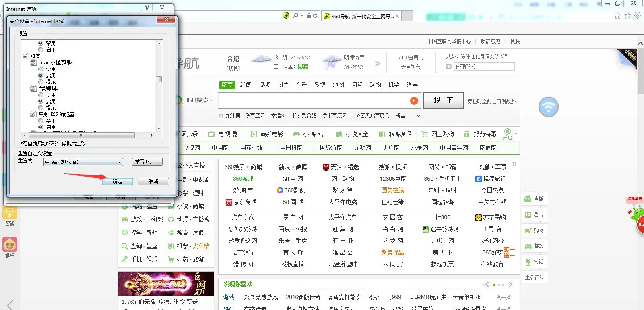Open 旅游度假 with the map icon

pyautogui.click(x=394, y=134)
